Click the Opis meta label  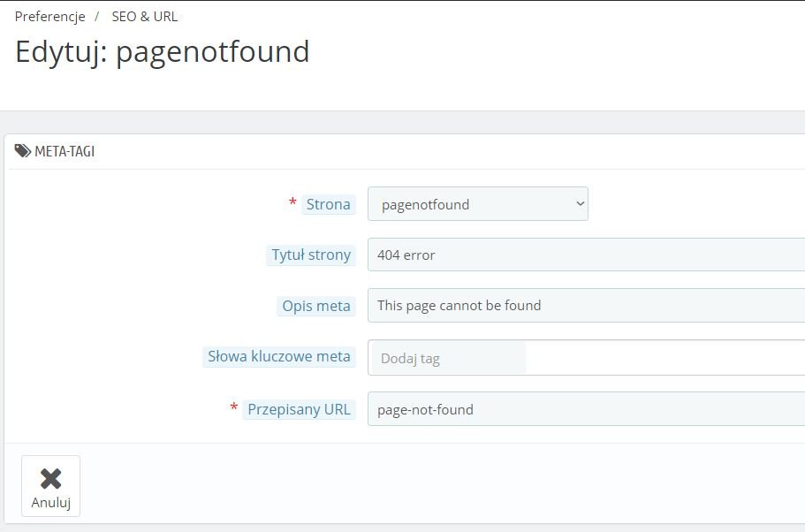pos(316,306)
